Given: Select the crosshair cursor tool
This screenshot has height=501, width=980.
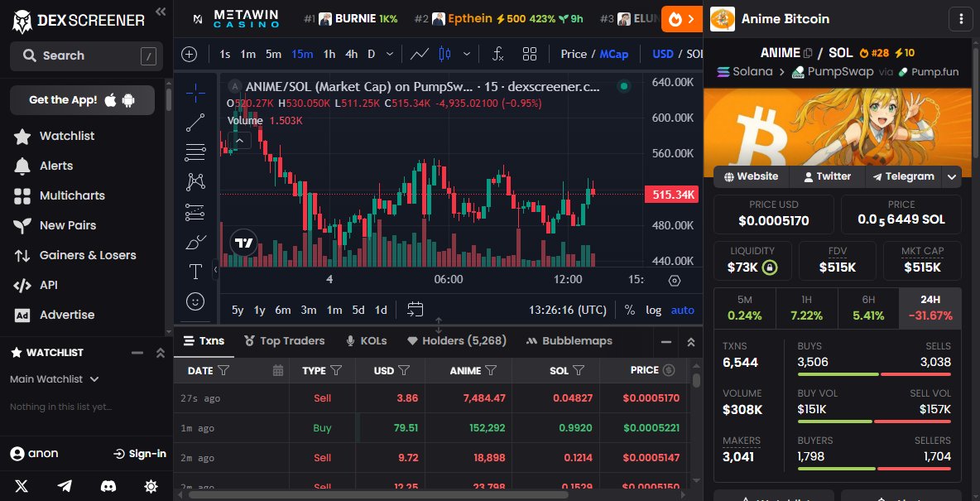Looking at the screenshot, I should 195,94.
